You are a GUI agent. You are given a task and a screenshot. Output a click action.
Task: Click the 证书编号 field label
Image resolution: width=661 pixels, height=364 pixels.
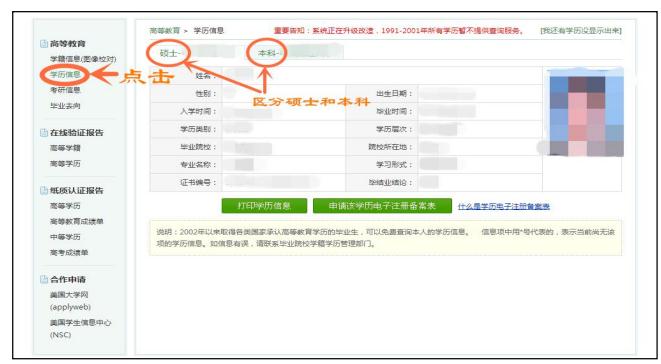point(198,183)
